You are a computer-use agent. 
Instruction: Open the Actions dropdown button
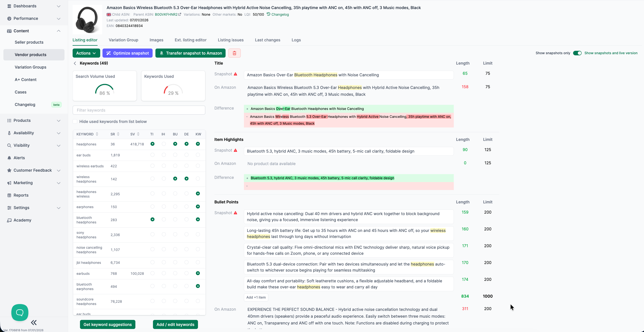(86, 53)
